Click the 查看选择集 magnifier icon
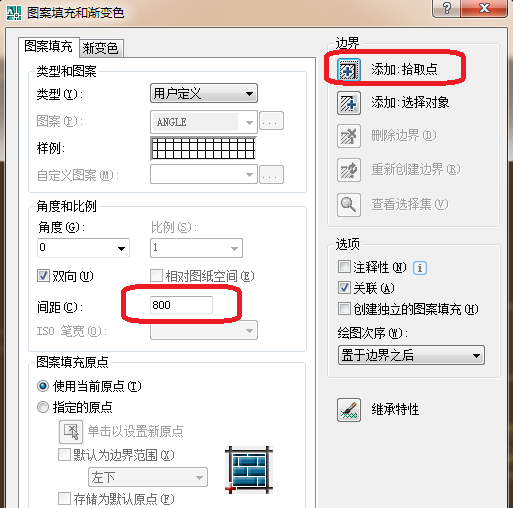513x508 pixels. (x=349, y=205)
